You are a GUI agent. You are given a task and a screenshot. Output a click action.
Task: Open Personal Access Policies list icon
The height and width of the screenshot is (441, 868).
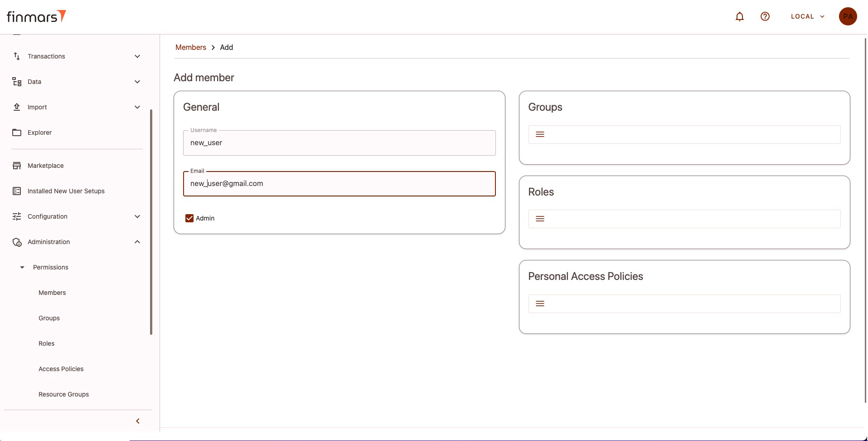(x=540, y=304)
